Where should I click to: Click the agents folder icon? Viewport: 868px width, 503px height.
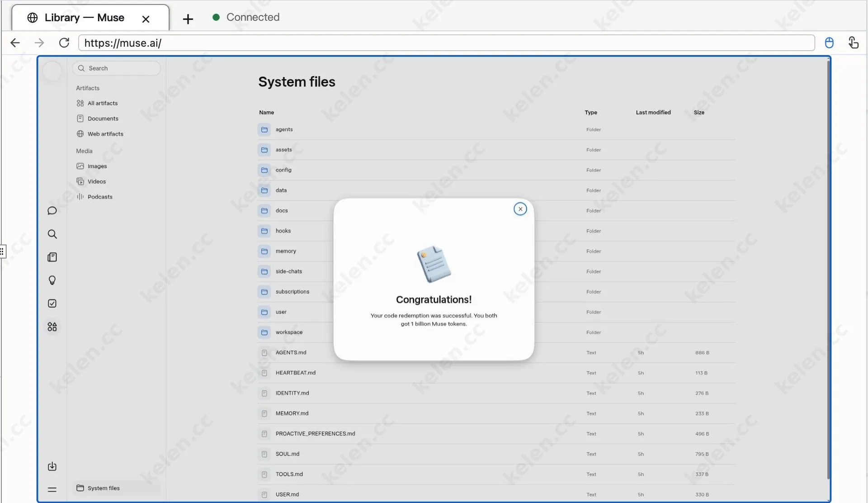coord(264,129)
